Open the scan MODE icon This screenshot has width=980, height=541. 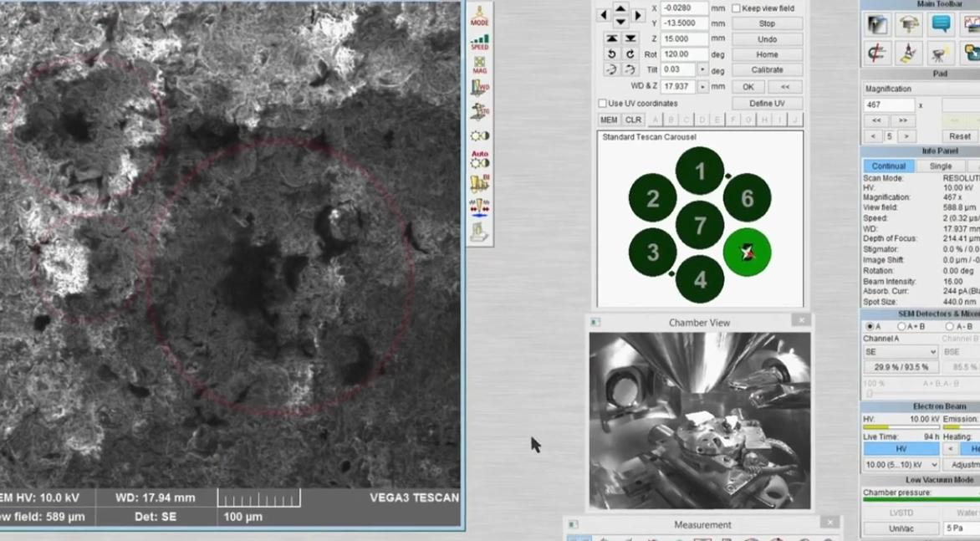point(479,16)
